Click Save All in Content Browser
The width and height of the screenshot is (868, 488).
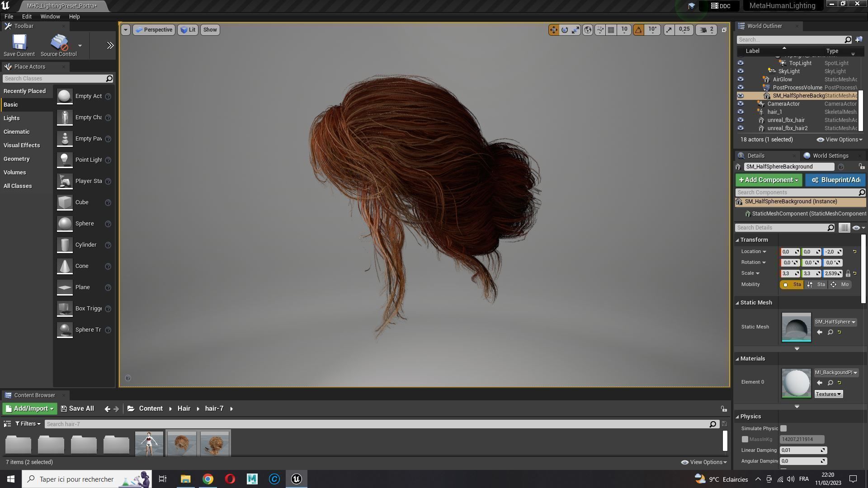click(77, 409)
